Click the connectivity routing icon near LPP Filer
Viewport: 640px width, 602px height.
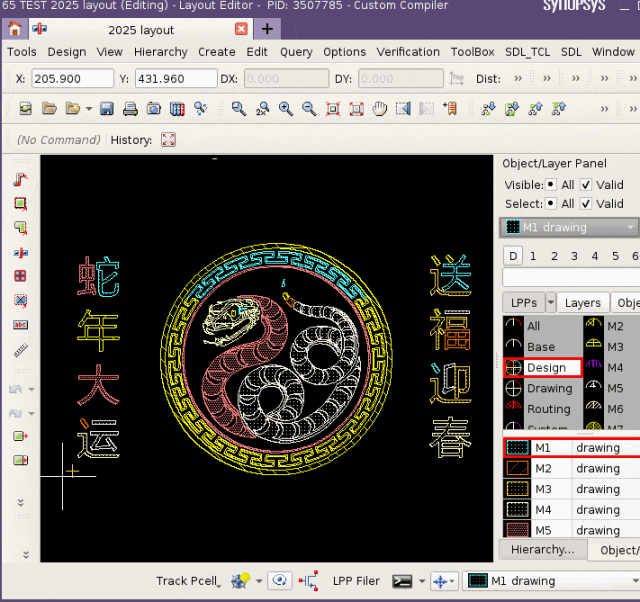[x=309, y=581]
